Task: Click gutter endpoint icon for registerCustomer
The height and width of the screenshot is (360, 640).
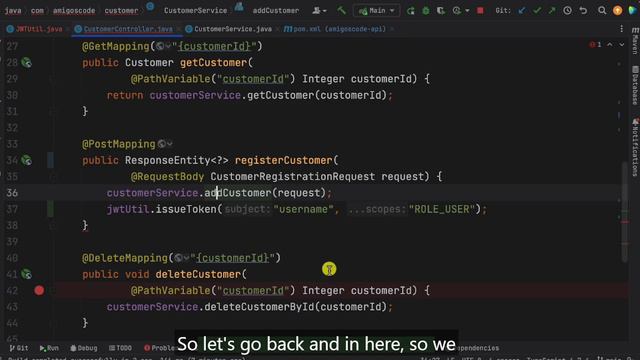Action: 27,160
